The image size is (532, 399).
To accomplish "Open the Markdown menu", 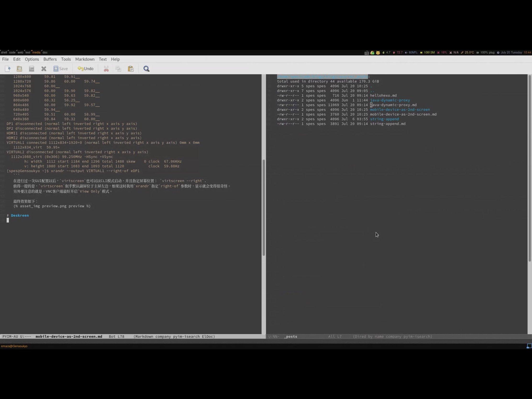I will 85,59.
